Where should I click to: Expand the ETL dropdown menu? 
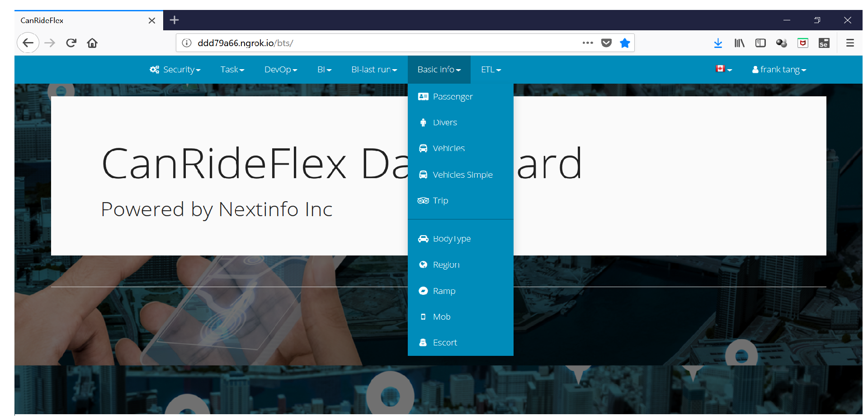pos(491,70)
